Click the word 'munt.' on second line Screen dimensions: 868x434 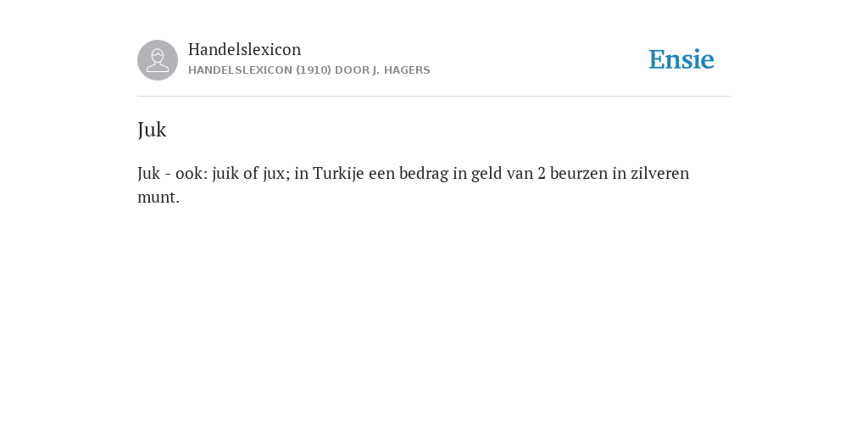(159, 197)
